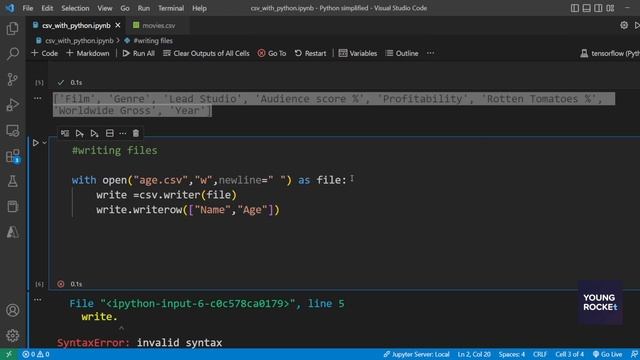This screenshot has width=640, height=360.
Task: Click the SyntaxError: invalid syntax message
Action: (140, 342)
